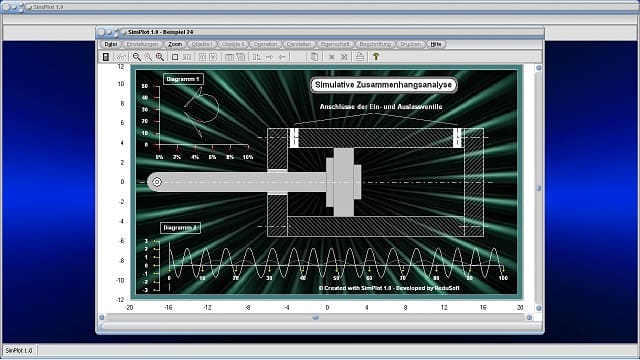Click the vertical scrollbar thumb
Screen dimensions: 640x360
point(538,188)
